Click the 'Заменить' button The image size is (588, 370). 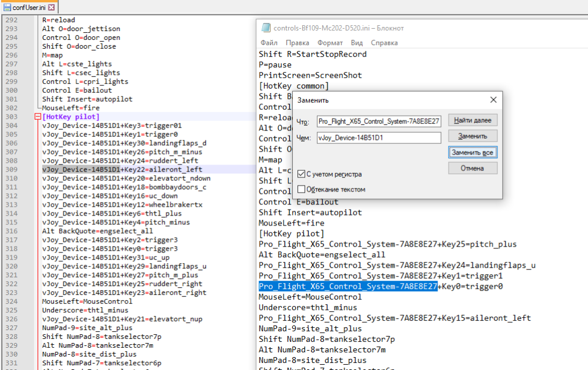pos(473,136)
